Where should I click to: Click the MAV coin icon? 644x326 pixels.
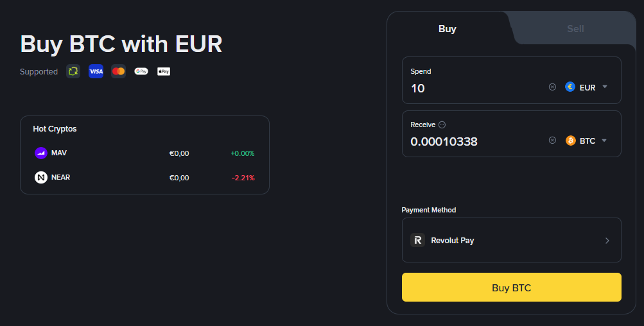pyautogui.click(x=41, y=153)
